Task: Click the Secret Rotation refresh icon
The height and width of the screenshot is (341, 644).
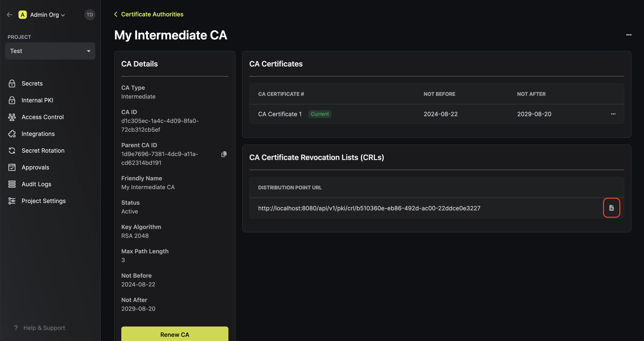Action: pyautogui.click(x=12, y=150)
